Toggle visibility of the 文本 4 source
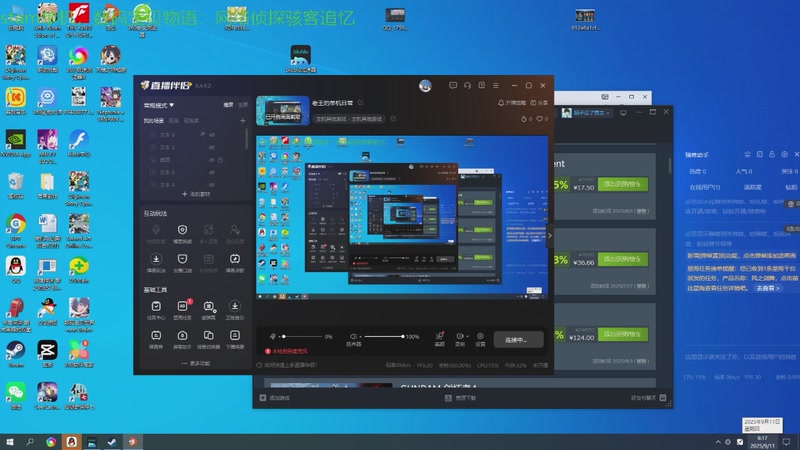800x450 pixels. [212, 185]
